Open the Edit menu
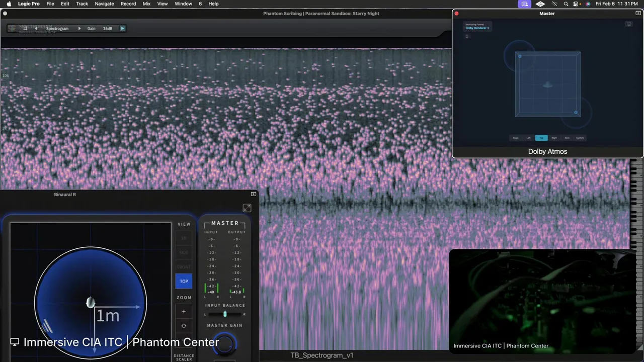This screenshot has height=362, width=644. [65, 4]
